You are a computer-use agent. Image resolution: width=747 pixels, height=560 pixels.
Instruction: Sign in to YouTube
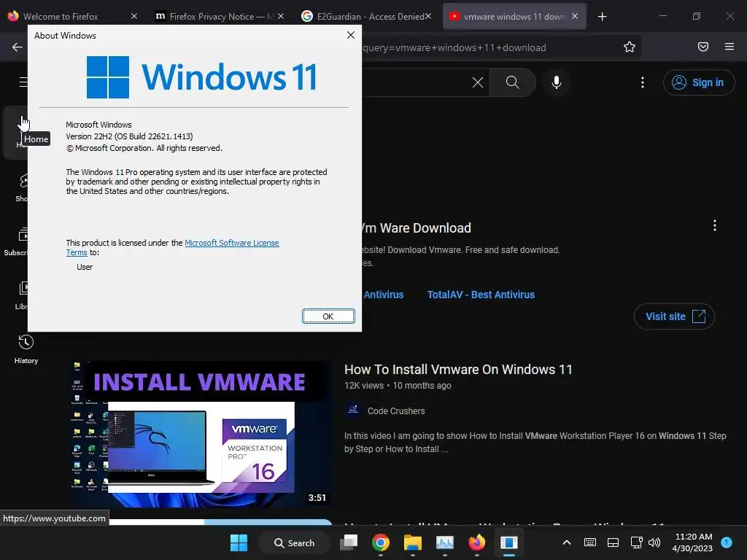pyautogui.click(x=698, y=82)
